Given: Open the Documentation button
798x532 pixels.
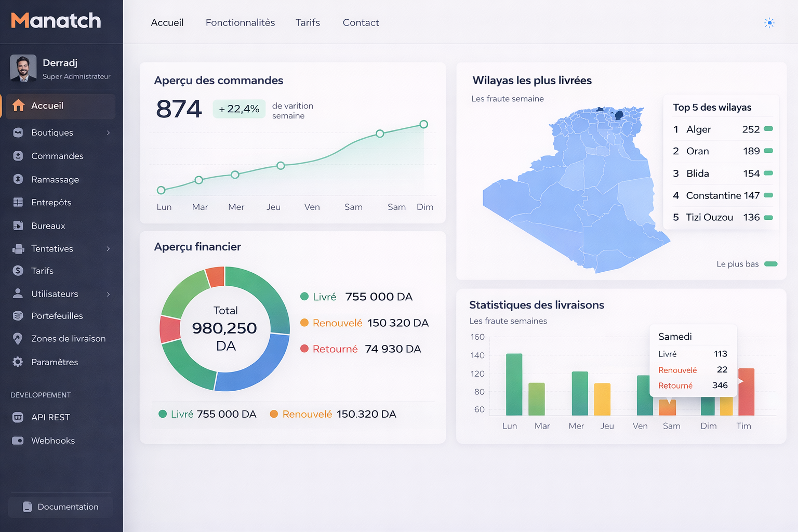Looking at the screenshot, I should coord(60,507).
